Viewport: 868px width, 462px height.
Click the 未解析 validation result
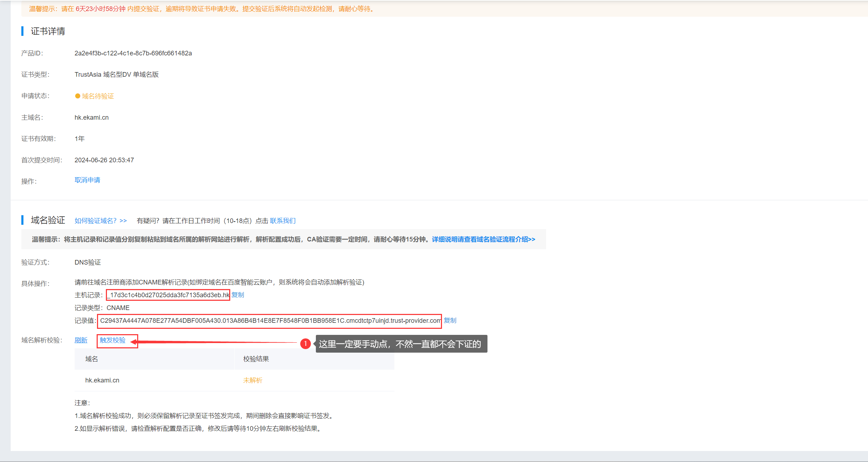[253, 380]
